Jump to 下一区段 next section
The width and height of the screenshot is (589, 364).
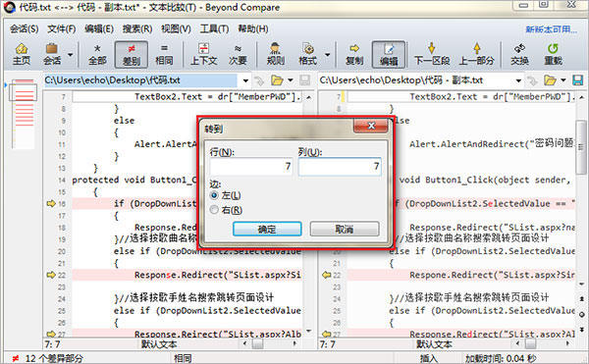pyautogui.click(x=432, y=54)
